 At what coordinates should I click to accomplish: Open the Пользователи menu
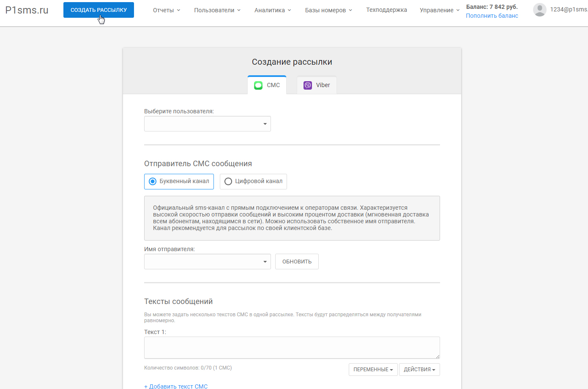[x=217, y=10]
